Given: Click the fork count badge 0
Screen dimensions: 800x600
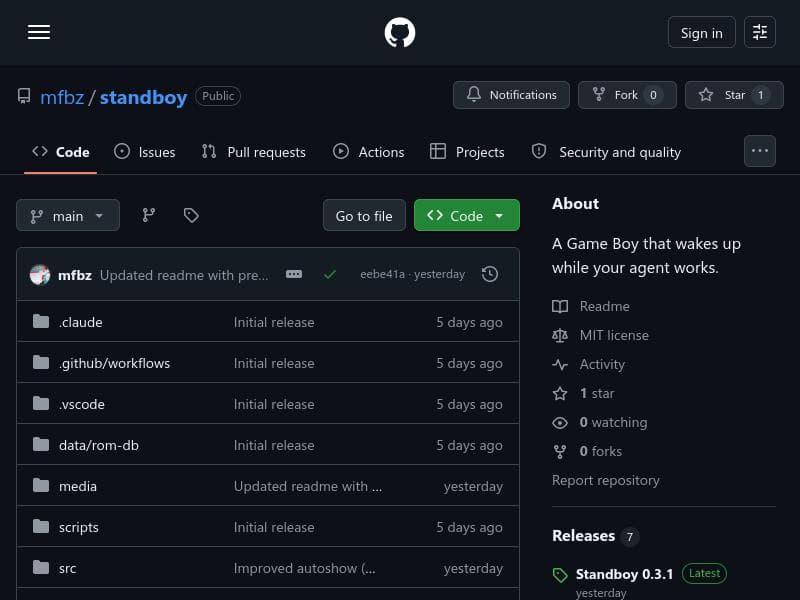Looking at the screenshot, I should 653,95.
